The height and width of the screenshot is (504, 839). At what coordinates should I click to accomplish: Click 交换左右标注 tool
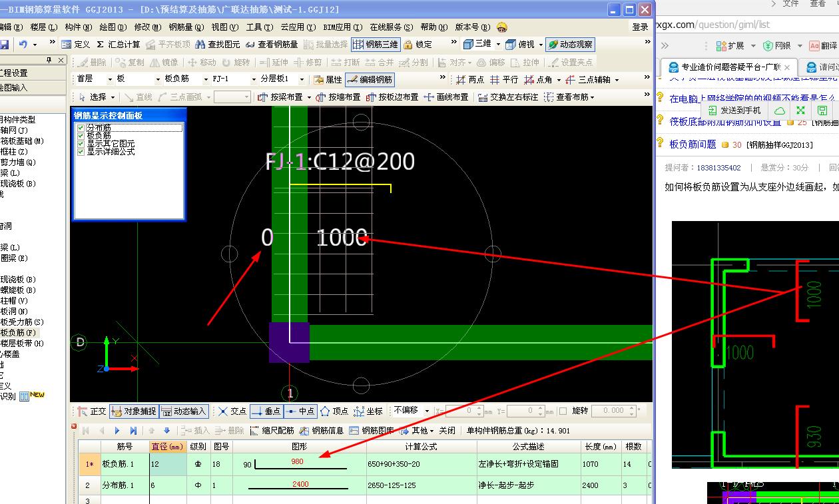pos(508,97)
